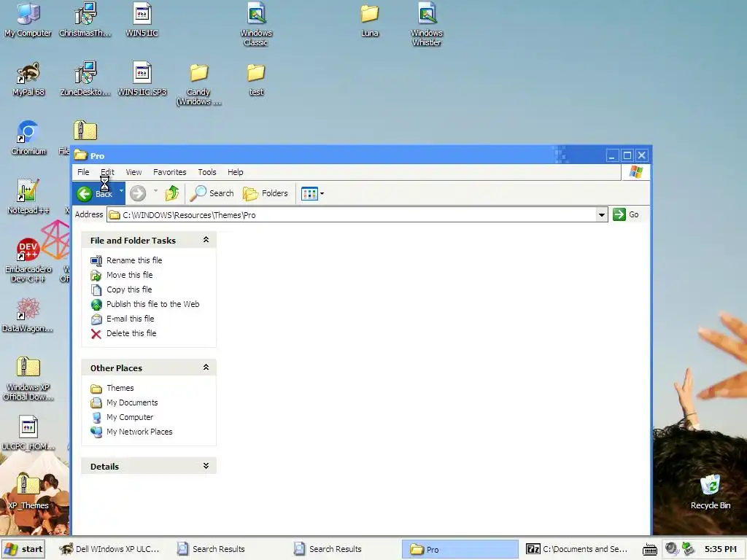Viewport: 747px width, 560px height.
Task: Select the WIN51IC.SP3 desktop file
Action: (142, 79)
